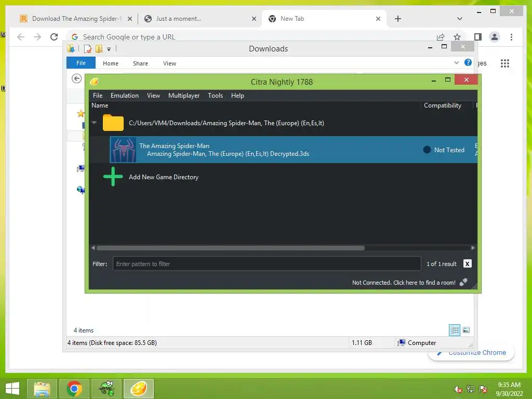Open the File menu in Citra
The image size is (532, 399).
(97, 96)
